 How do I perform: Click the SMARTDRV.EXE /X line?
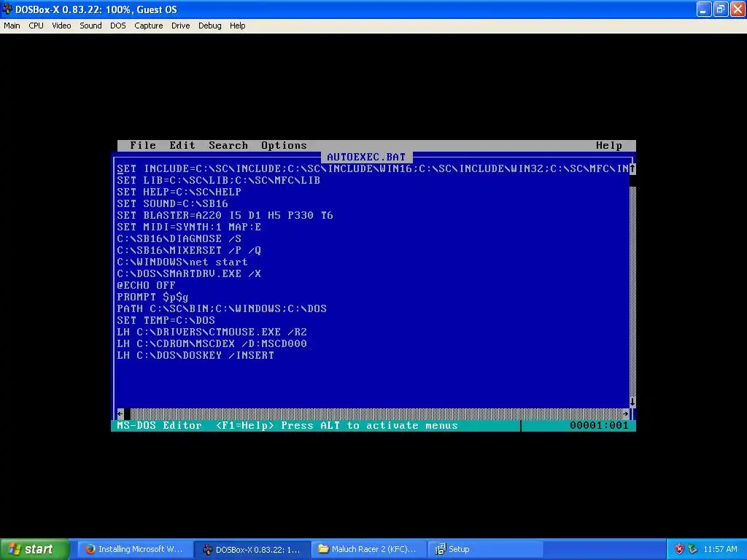click(x=189, y=274)
